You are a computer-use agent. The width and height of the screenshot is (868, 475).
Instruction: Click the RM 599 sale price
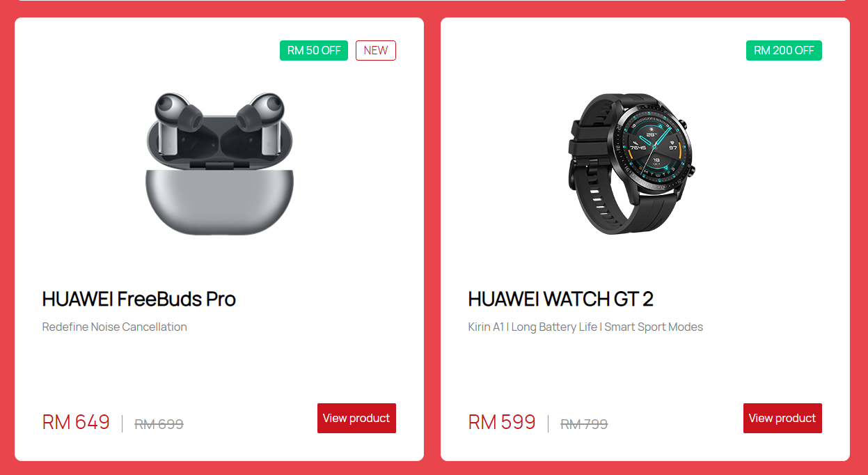tap(502, 422)
